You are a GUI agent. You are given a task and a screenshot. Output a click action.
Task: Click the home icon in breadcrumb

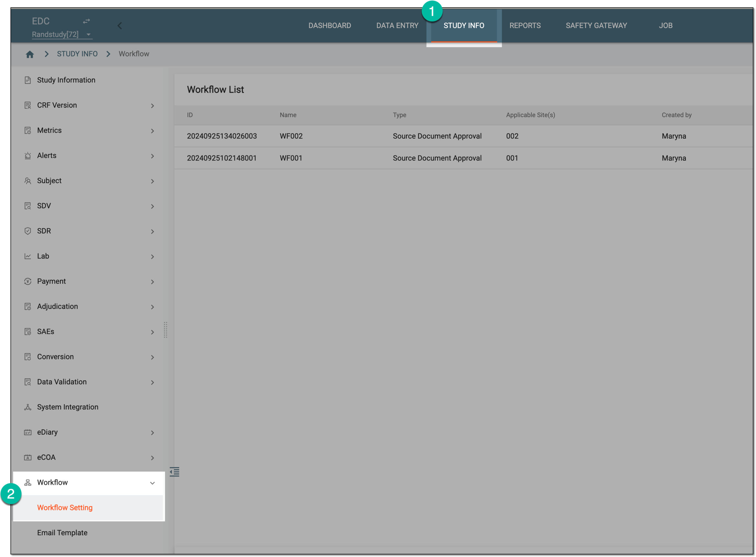(x=30, y=54)
